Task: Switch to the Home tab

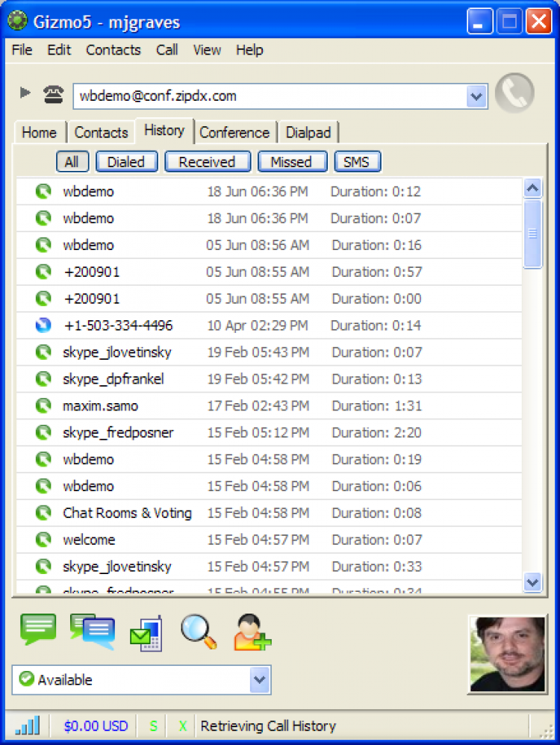Action: tap(39, 133)
